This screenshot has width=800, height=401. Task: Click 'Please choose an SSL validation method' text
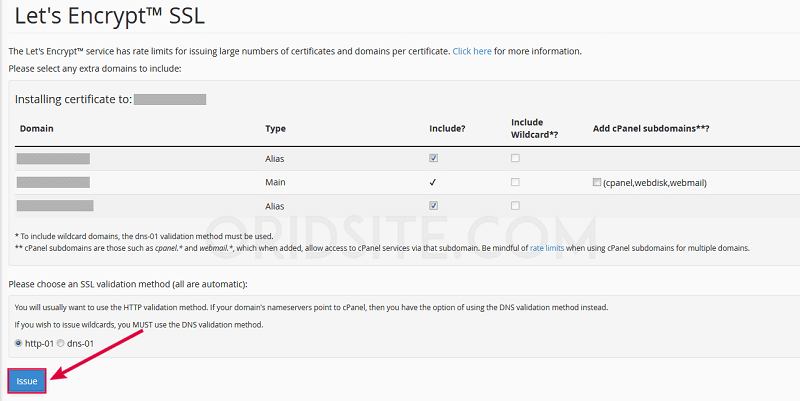[x=128, y=284]
